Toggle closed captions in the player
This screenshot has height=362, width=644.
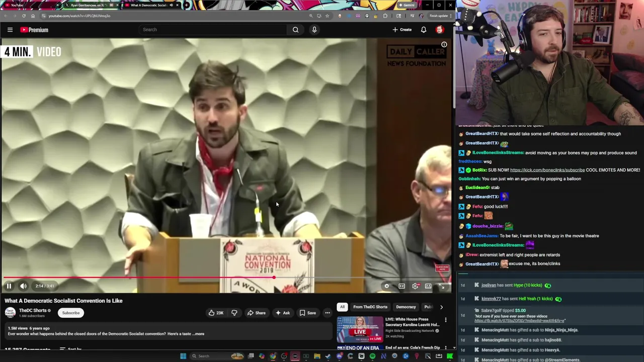tap(402, 286)
